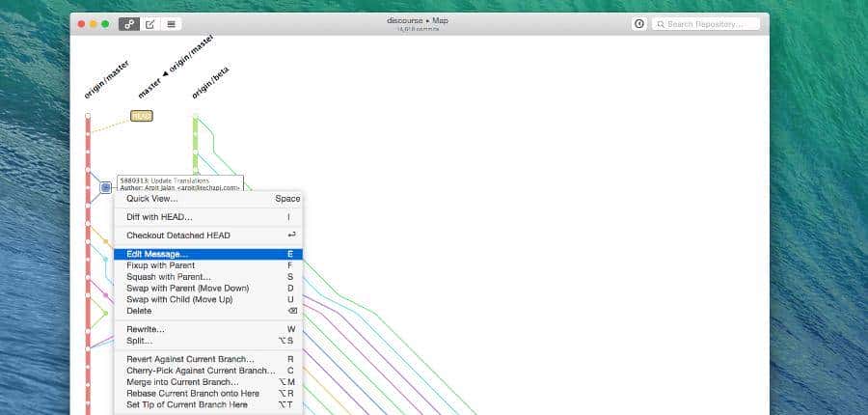Choose Diff with HEAD… menu entry
The image size is (868, 415).
pos(208,217)
